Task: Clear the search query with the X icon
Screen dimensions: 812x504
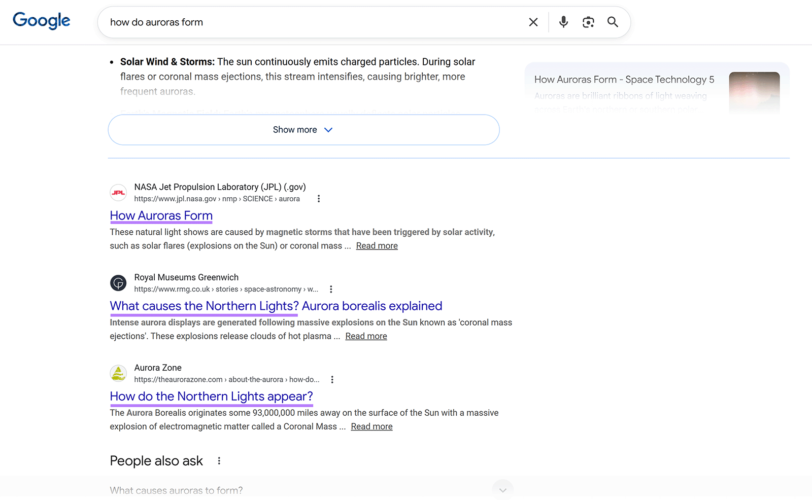Action: click(533, 22)
